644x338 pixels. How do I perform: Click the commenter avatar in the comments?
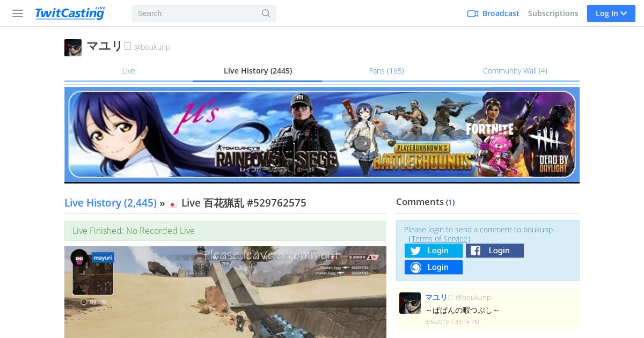click(410, 303)
